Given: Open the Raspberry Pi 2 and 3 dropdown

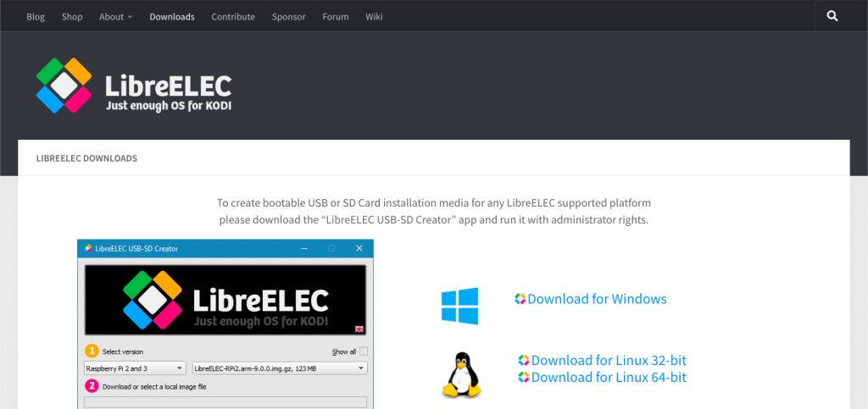Looking at the screenshot, I should 135,368.
